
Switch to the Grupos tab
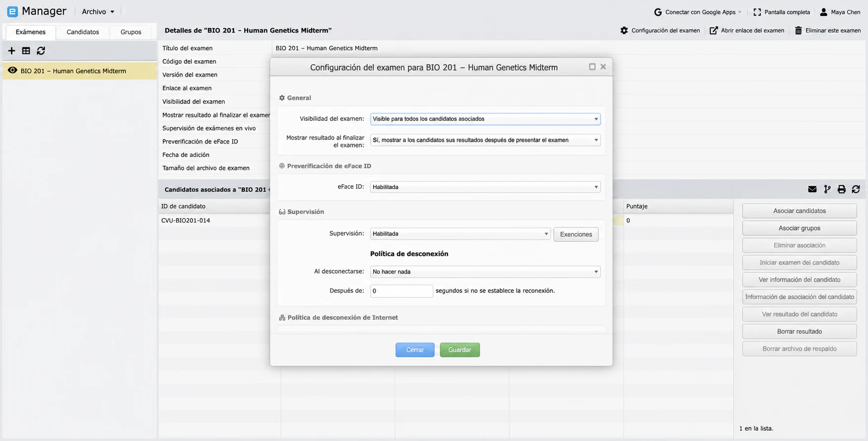(131, 32)
